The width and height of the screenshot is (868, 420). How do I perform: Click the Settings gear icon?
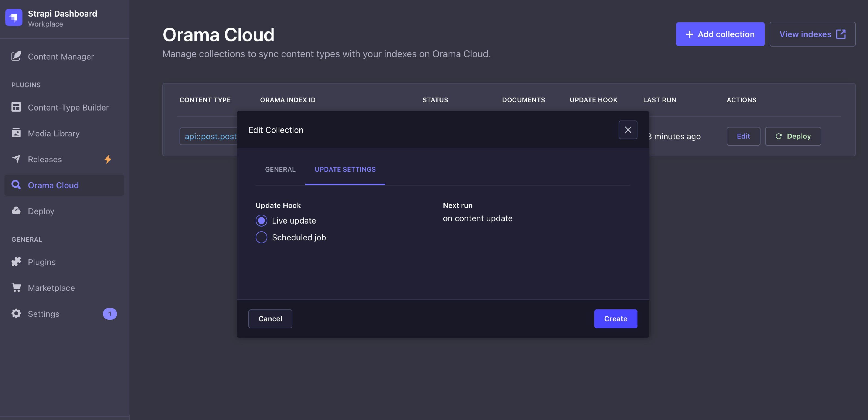pyautogui.click(x=16, y=313)
